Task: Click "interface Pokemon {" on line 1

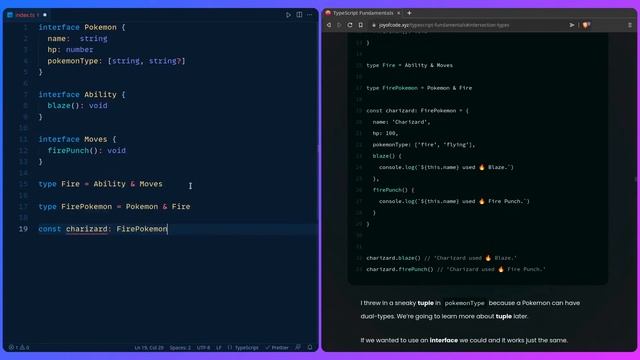Action: coord(82,27)
